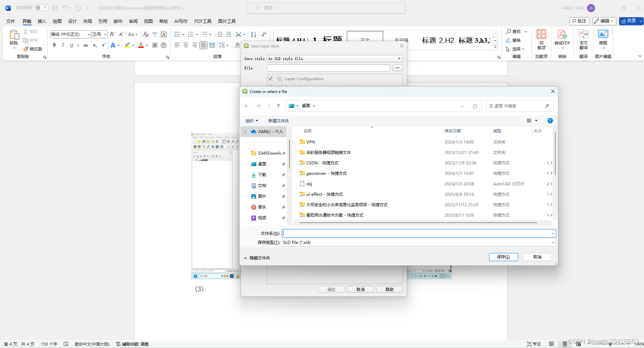Refresh the file dialog folder view

click(x=475, y=106)
